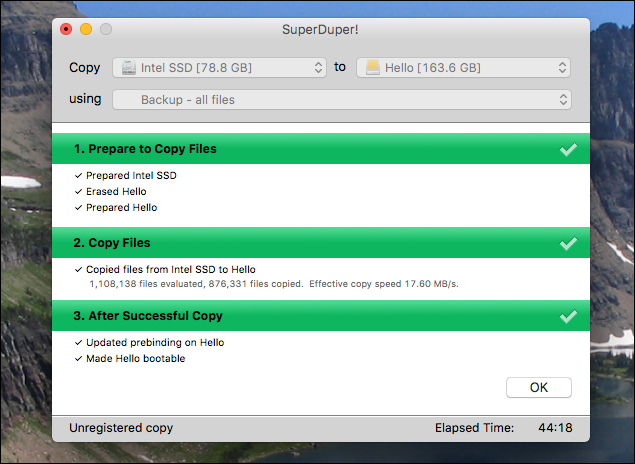The width and height of the screenshot is (635, 464).
Task: Click the yellow Hello external drive icon
Action: click(x=373, y=67)
